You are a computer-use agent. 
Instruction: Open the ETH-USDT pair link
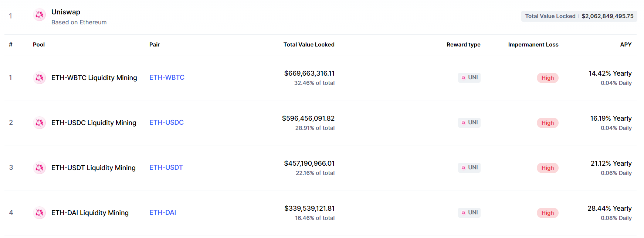(166, 168)
